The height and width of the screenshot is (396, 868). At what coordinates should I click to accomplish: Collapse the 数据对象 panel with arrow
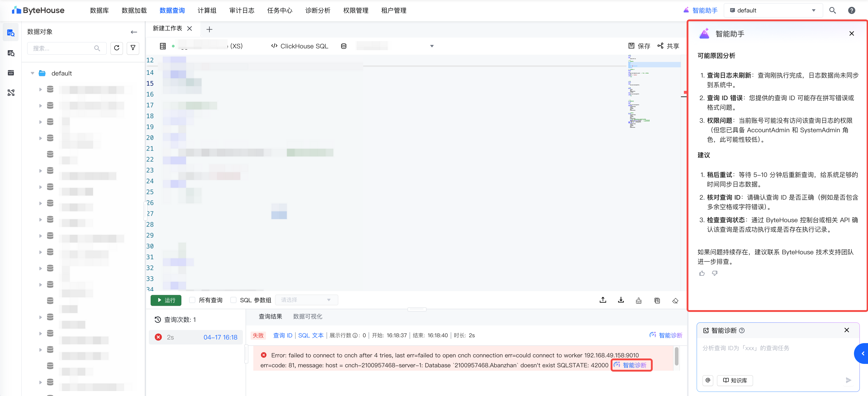coord(134,32)
